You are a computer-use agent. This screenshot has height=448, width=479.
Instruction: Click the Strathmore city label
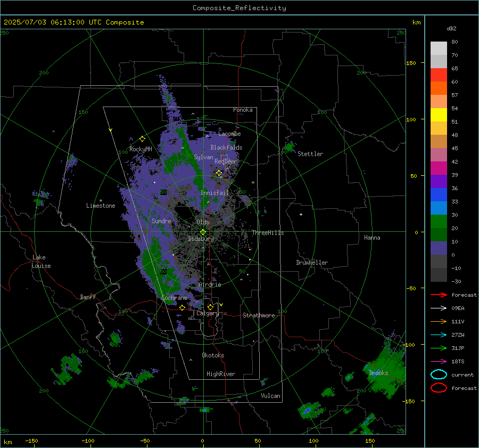(259, 315)
